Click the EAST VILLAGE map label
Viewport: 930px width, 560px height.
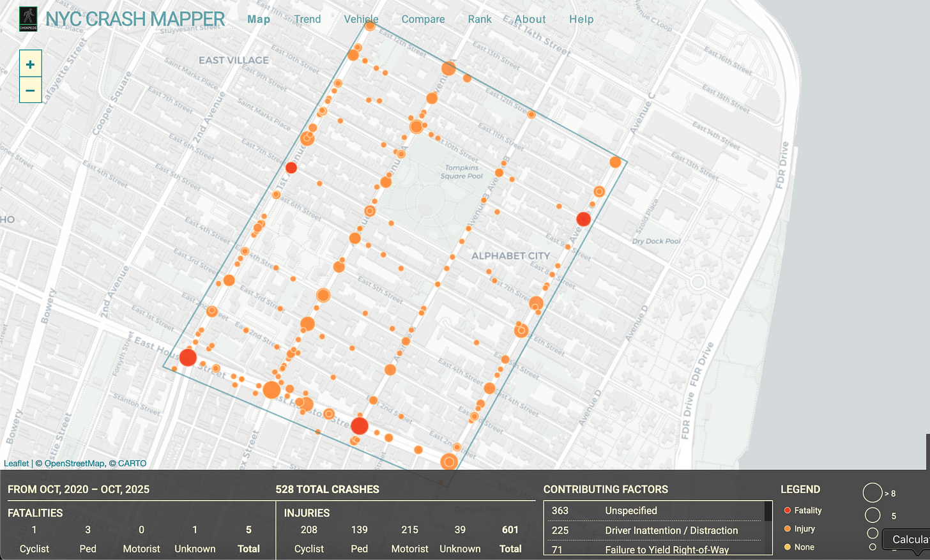point(234,60)
